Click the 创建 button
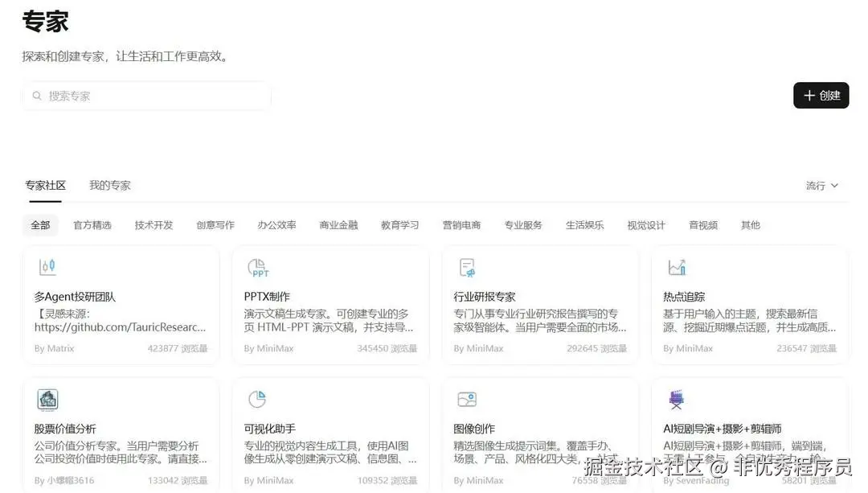 (821, 95)
